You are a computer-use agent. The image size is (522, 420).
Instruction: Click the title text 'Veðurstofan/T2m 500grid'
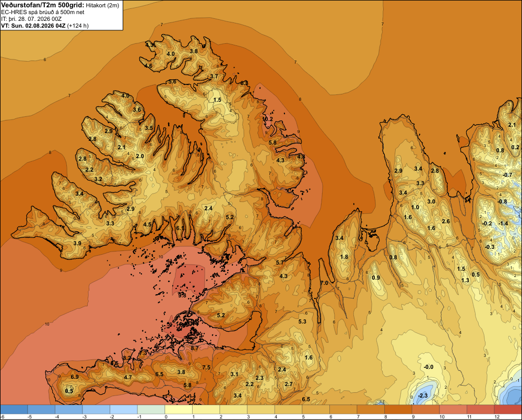[x=42, y=5]
